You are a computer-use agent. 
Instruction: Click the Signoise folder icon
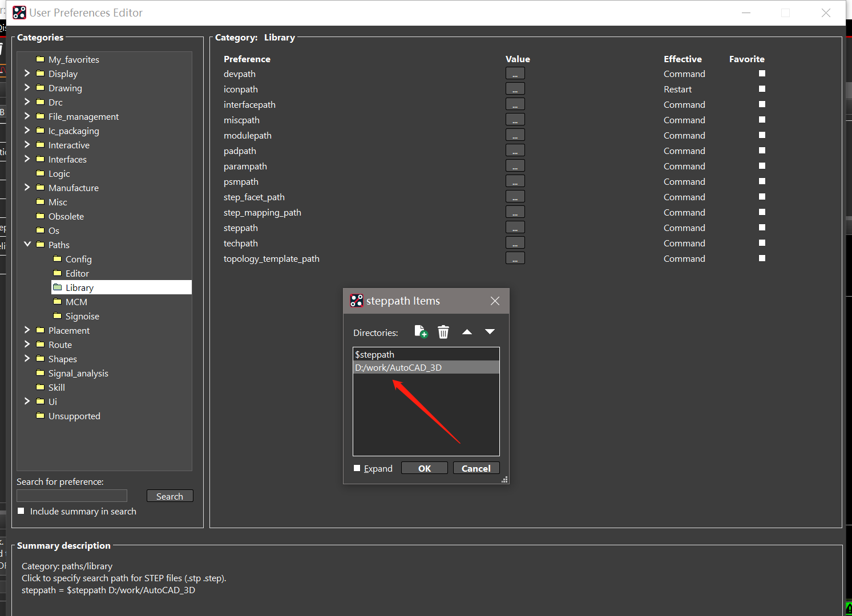tap(57, 315)
